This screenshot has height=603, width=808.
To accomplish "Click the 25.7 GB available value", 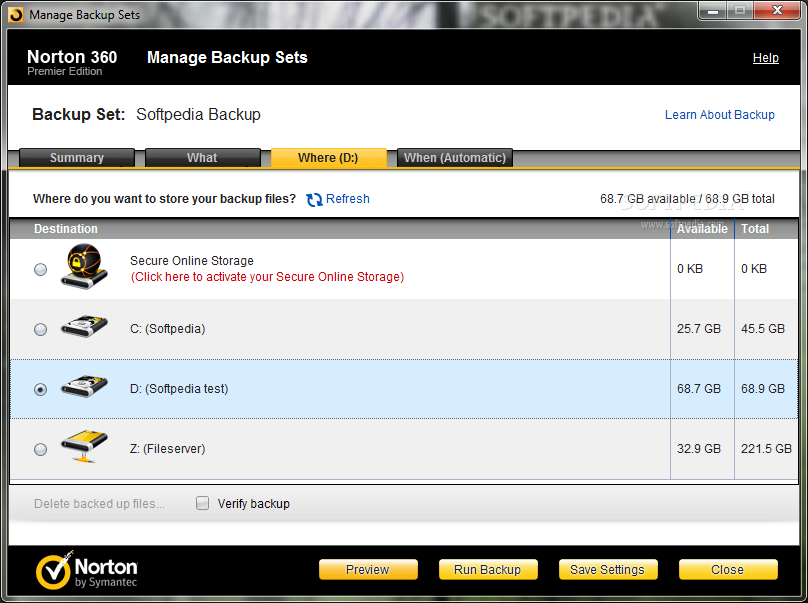I will (699, 329).
